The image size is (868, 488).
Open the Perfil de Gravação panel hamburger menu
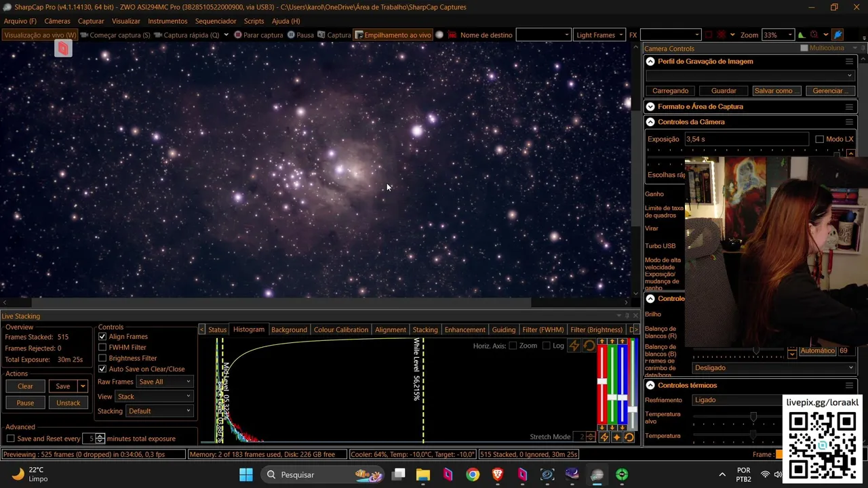849,62
